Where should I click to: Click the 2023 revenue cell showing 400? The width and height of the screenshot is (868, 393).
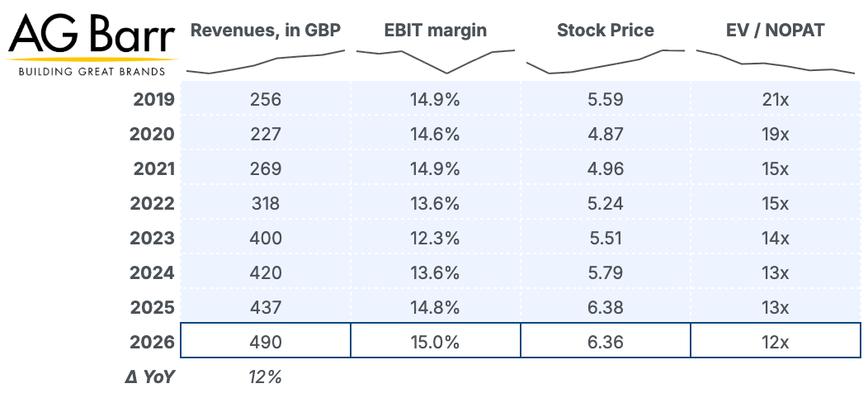coord(266,238)
